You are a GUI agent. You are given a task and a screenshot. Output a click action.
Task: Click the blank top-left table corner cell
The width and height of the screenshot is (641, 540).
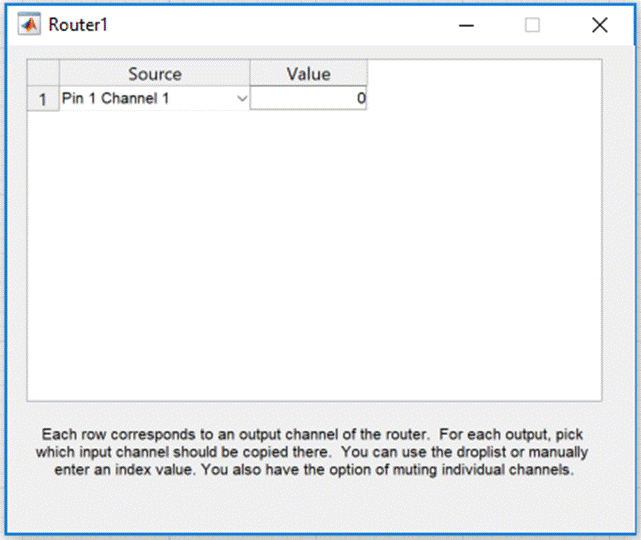click(x=43, y=74)
